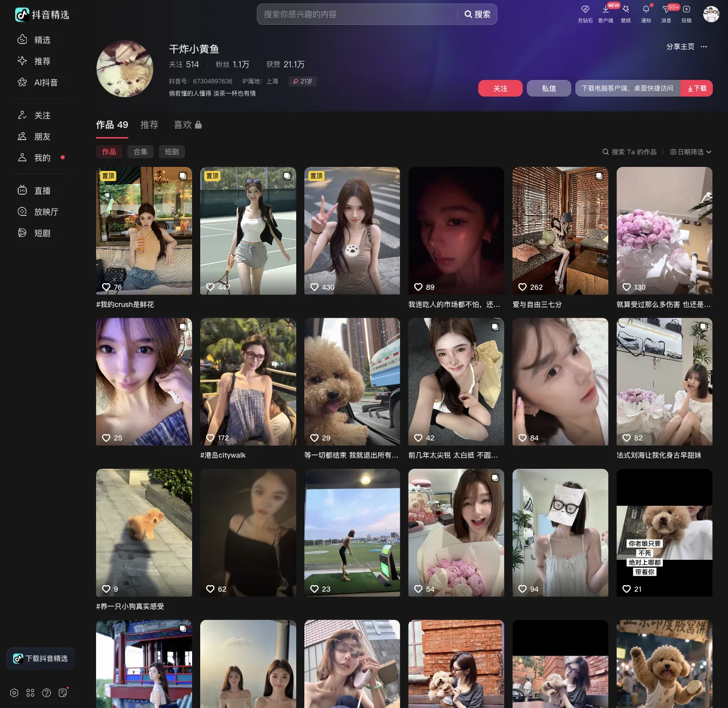Click the 抖音精选 logo
The image size is (728, 708).
(x=42, y=15)
